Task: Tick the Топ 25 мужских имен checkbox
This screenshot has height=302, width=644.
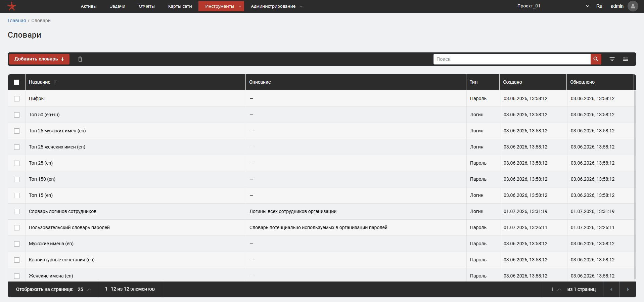Action: [17, 131]
